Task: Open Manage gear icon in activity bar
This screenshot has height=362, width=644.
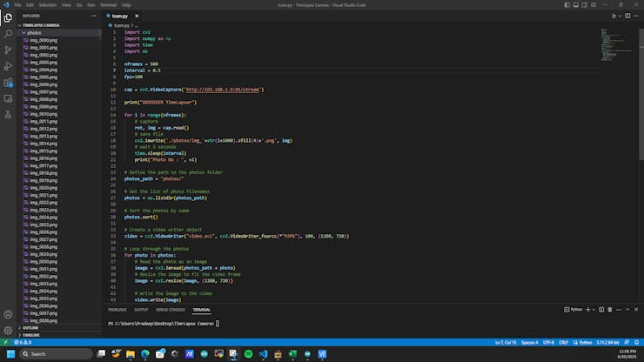Action: 8,331
